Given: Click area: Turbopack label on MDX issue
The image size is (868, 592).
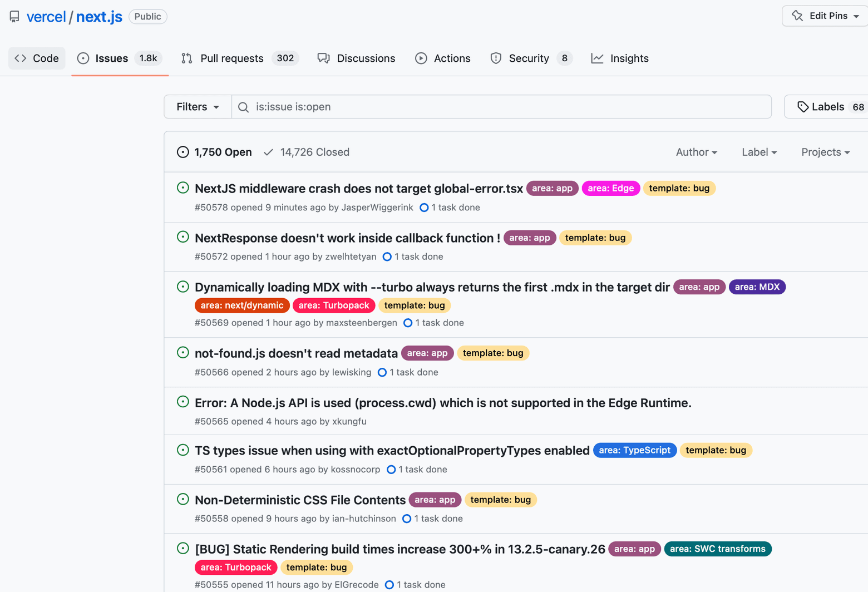Looking at the screenshot, I should tap(334, 305).
